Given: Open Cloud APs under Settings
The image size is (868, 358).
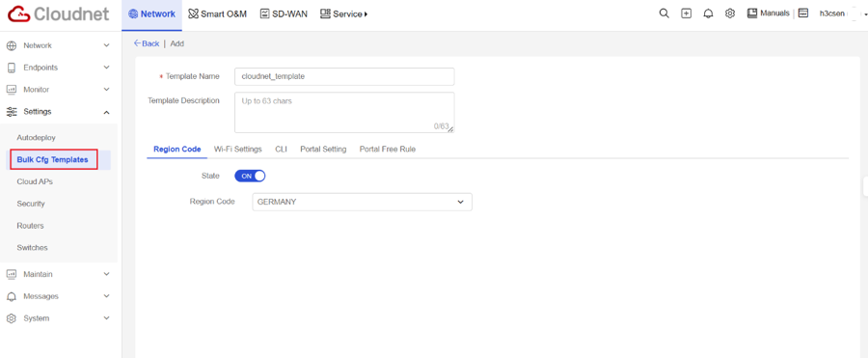Looking at the screenshot, I should point(35,181).
